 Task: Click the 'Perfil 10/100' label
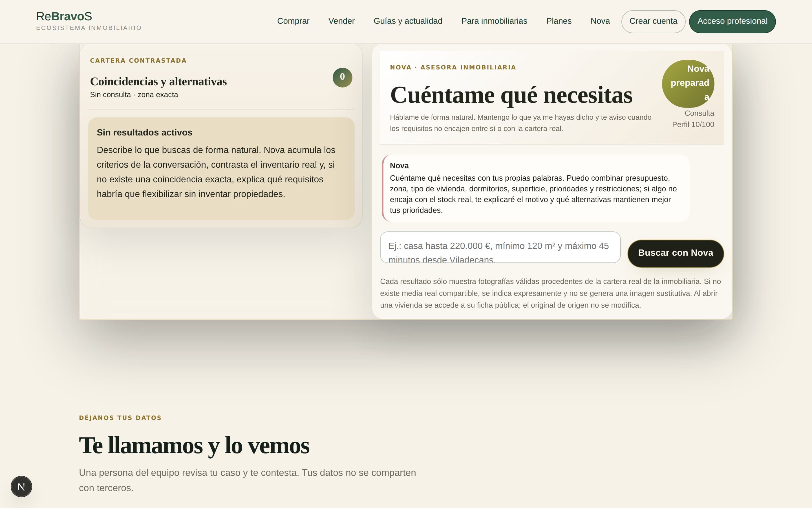click(x=693, y=125)
